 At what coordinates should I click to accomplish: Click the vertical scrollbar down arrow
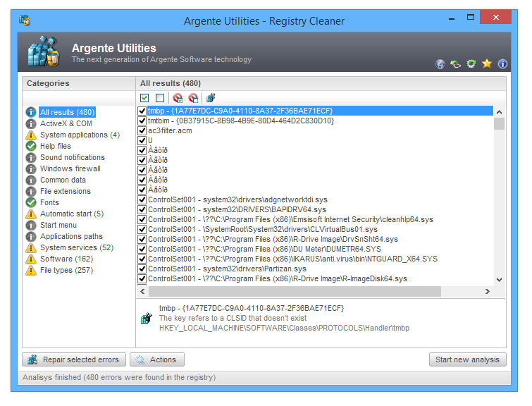tap(499, 280)
